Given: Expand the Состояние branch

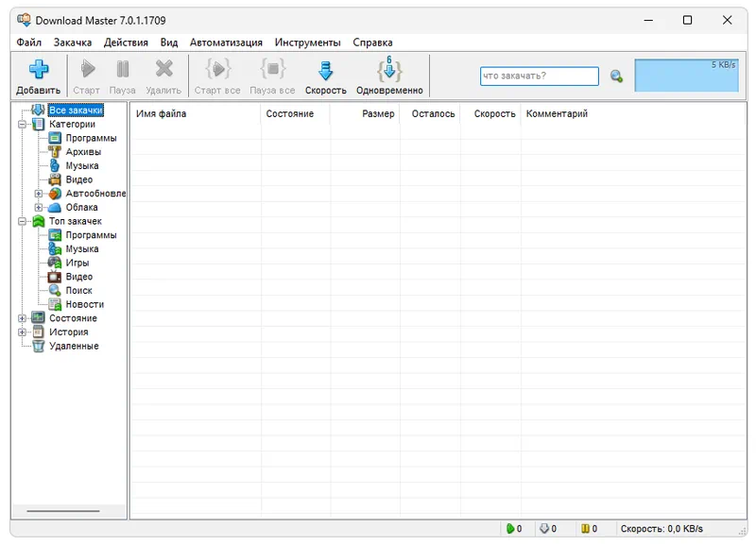Looking at the screenshot, I should [22, 318].
